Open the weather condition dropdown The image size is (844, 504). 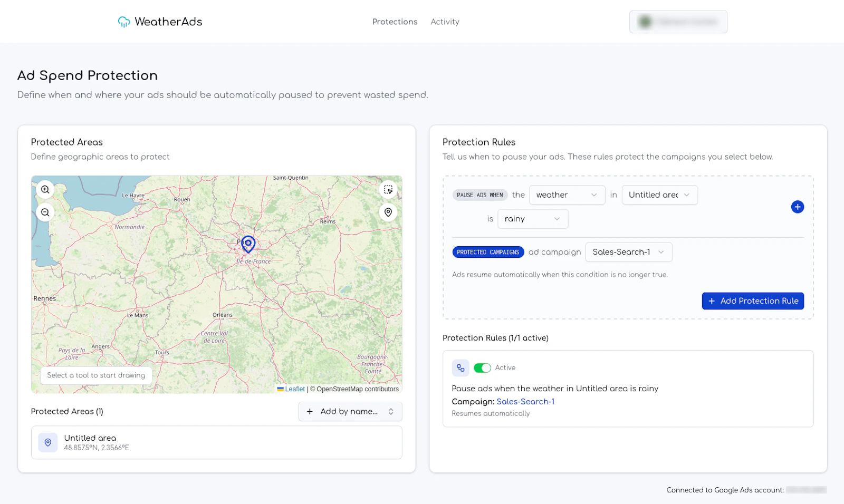click(x=567, y=195)
